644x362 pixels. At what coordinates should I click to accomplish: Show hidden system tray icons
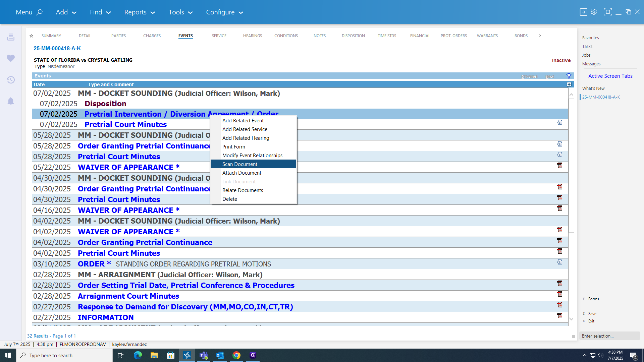click(584, 355)
